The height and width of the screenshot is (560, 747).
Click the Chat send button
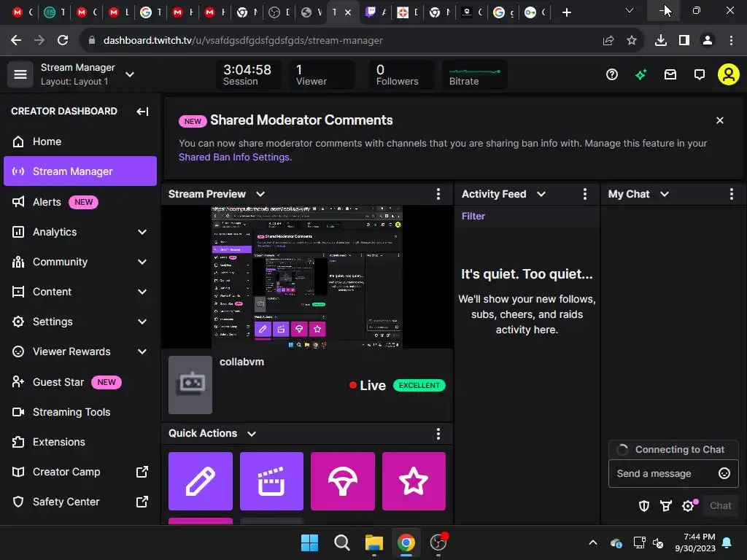pyautogui.click(x=720, y=506)
